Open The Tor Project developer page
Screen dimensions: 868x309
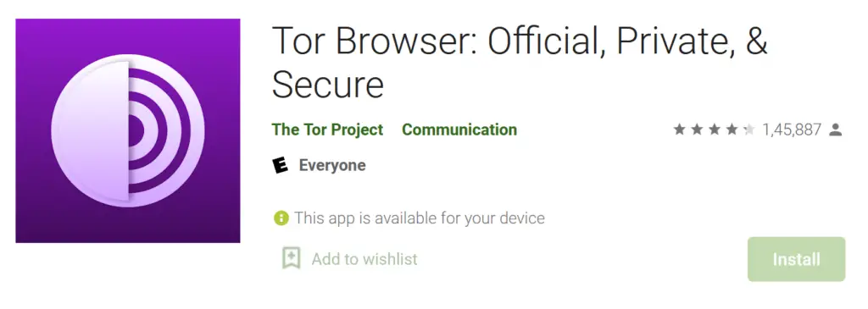[327, 130]
